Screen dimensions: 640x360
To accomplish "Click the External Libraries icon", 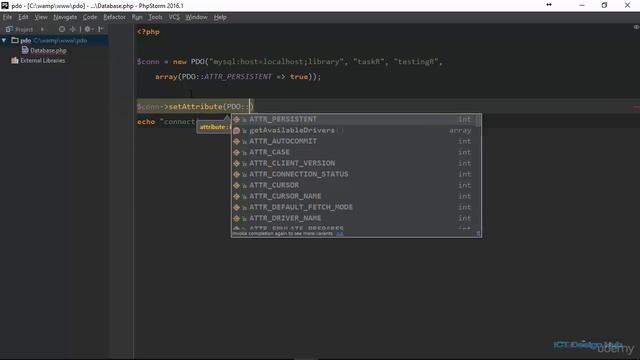I will click(15, 60).
